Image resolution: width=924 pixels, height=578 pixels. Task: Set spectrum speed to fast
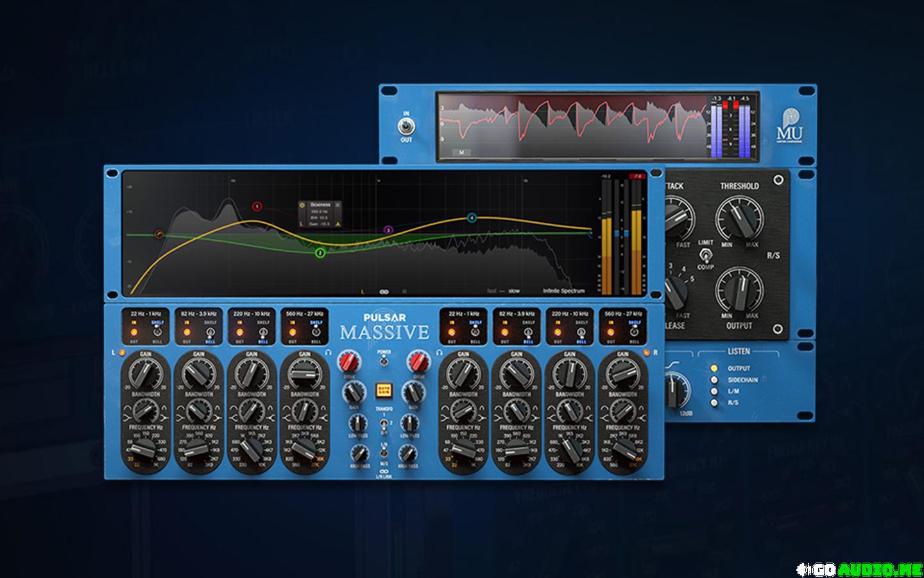click(x=492, y=291)
